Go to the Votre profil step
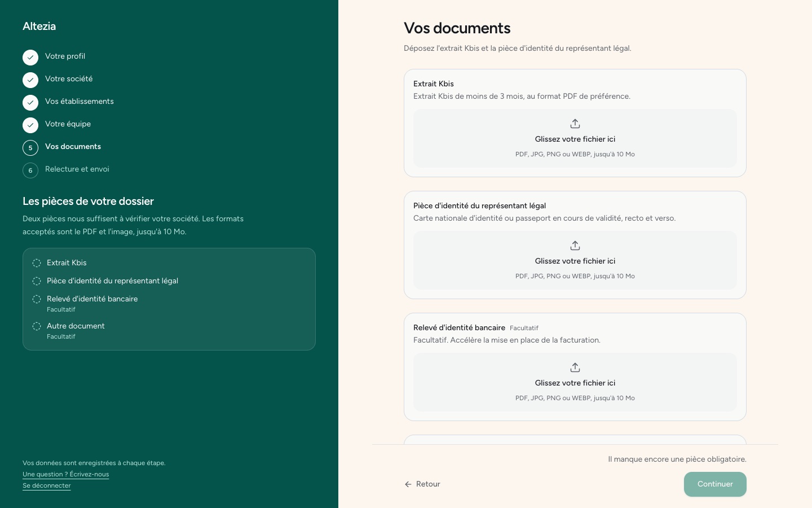This screenshot has width=812, height=508. point(65,56)
